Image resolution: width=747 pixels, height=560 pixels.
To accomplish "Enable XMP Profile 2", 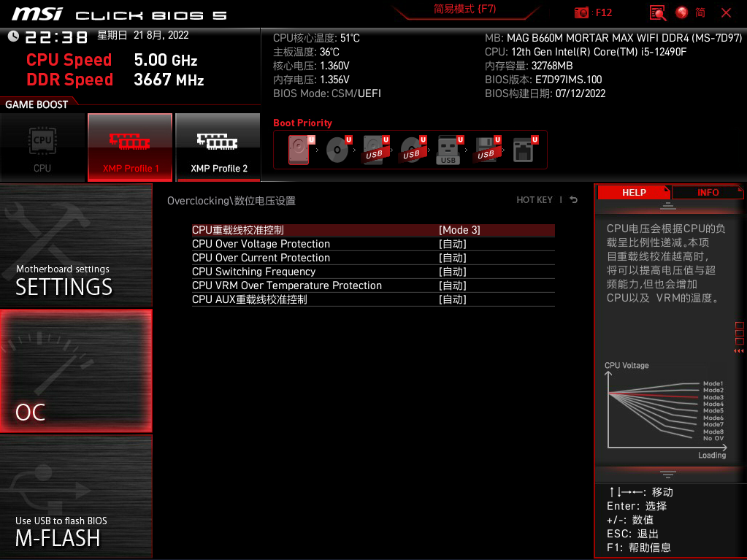I will point(218,147).
